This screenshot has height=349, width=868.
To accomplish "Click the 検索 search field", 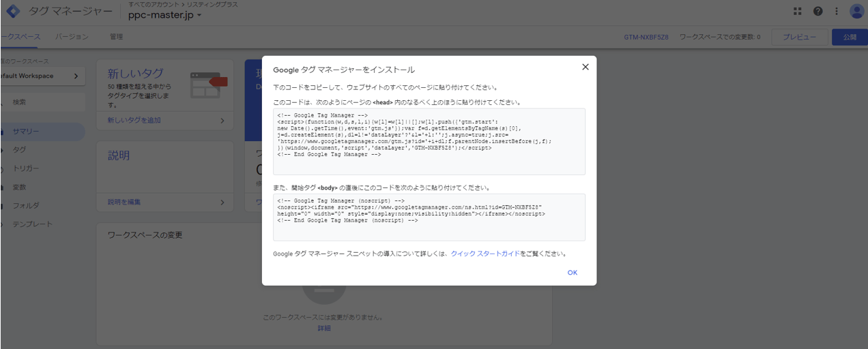I will (x=42, y=102).
